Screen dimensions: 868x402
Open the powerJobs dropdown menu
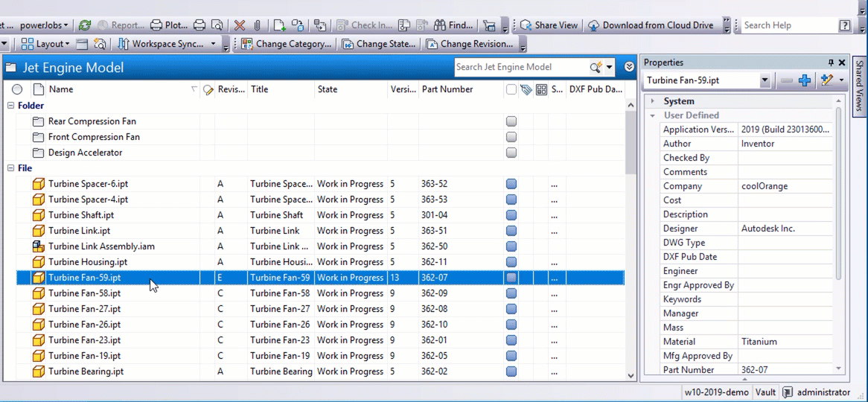pos(44,25)
